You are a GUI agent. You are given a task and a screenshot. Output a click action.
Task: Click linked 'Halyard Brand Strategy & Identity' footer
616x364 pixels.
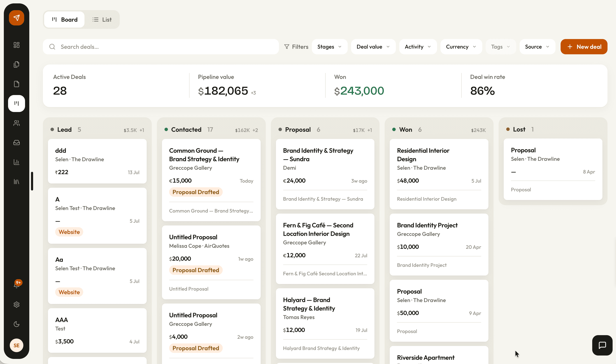[321, 348]
